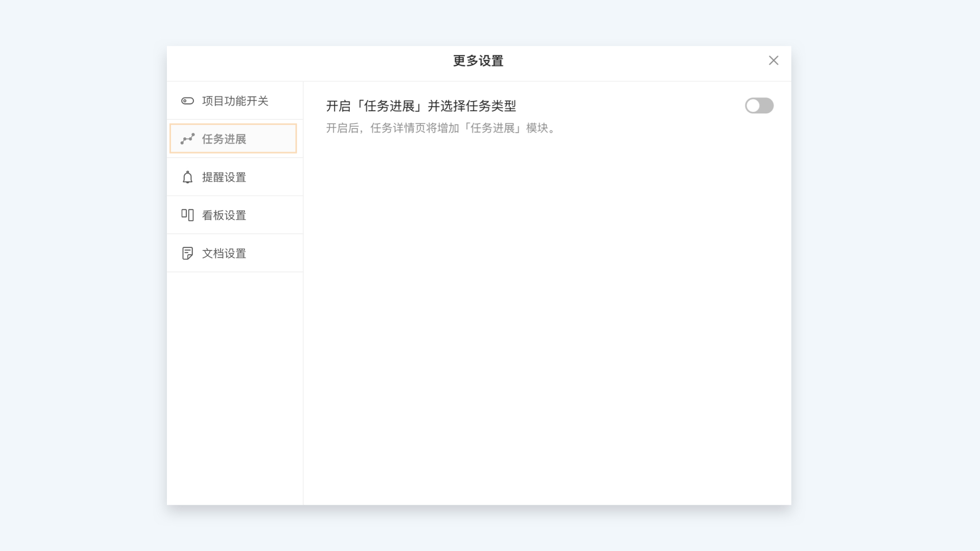This screenshot has height=551, width=980.
Task: Click the switch-shaped icon beside 项目功能开关
Action: 187,101
